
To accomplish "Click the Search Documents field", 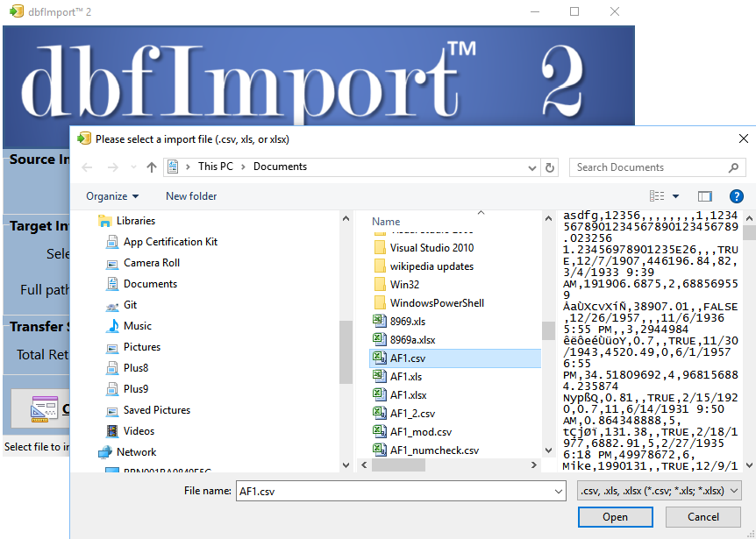I will (x=658, y=167).
